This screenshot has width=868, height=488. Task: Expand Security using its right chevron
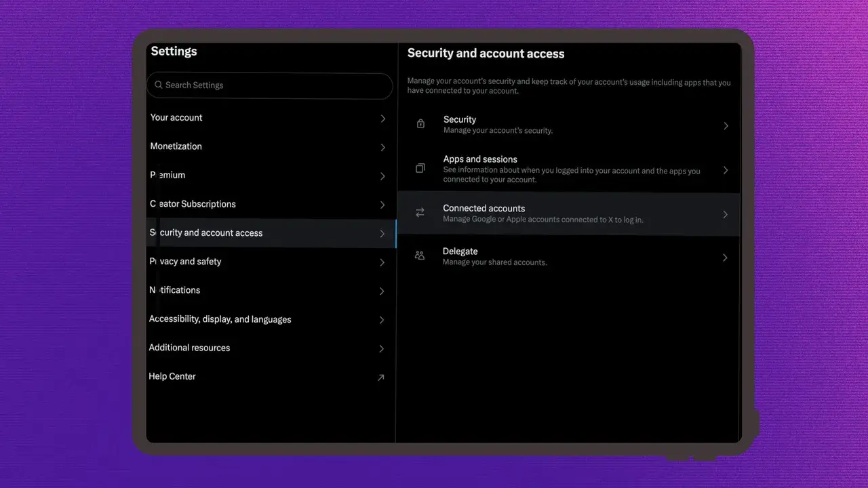click(x=726, y=126)
